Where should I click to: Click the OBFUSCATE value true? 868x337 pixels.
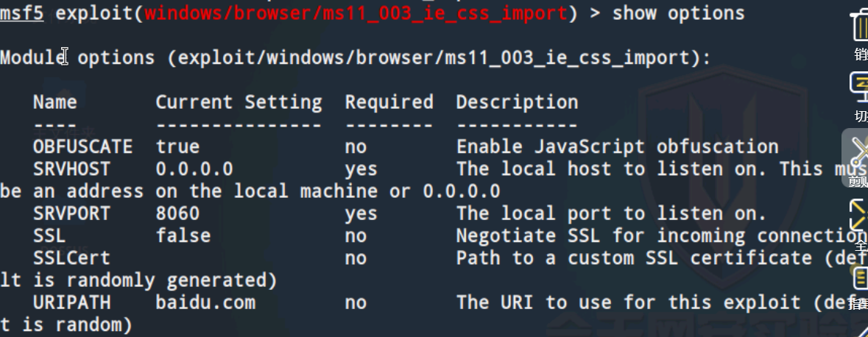point(177,146)
